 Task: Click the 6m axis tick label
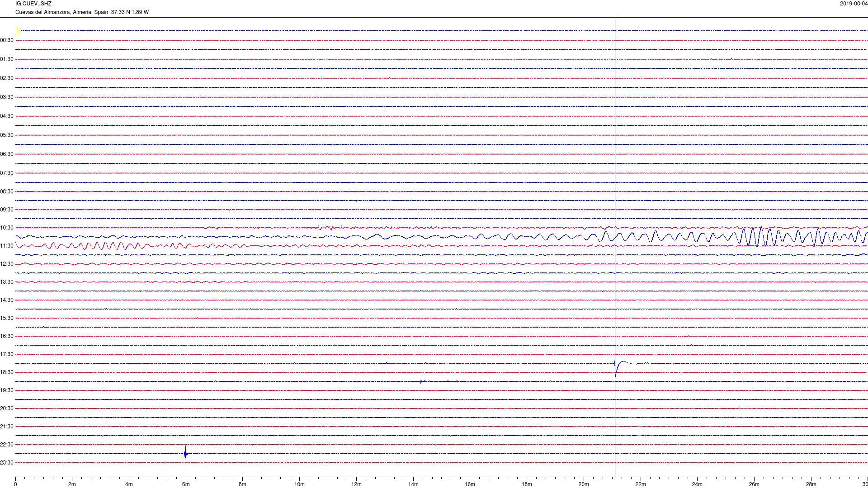(186, 484)
